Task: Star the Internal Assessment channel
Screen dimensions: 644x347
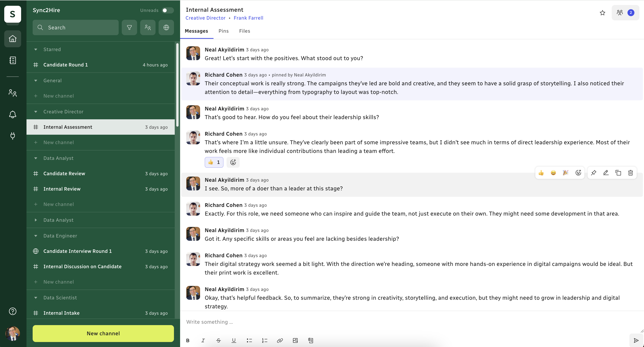Action: (602, 13)
